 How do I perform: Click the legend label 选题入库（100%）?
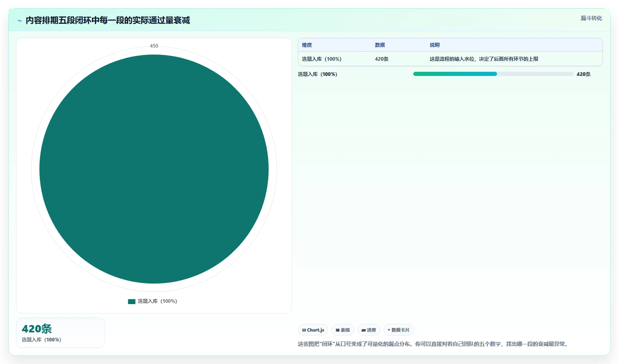(x=157, y=301)
